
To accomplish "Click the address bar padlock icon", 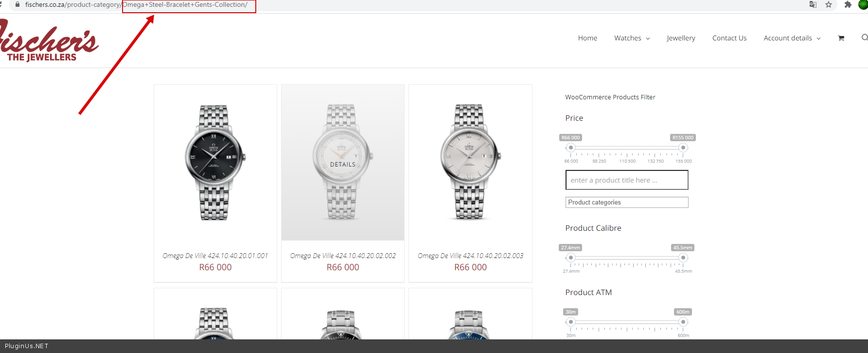I will 18,4.
